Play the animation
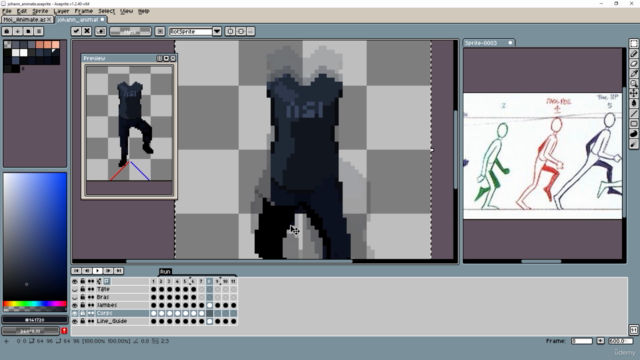Image resolution: width=640 pixels, height=360 pixels. 98,271
